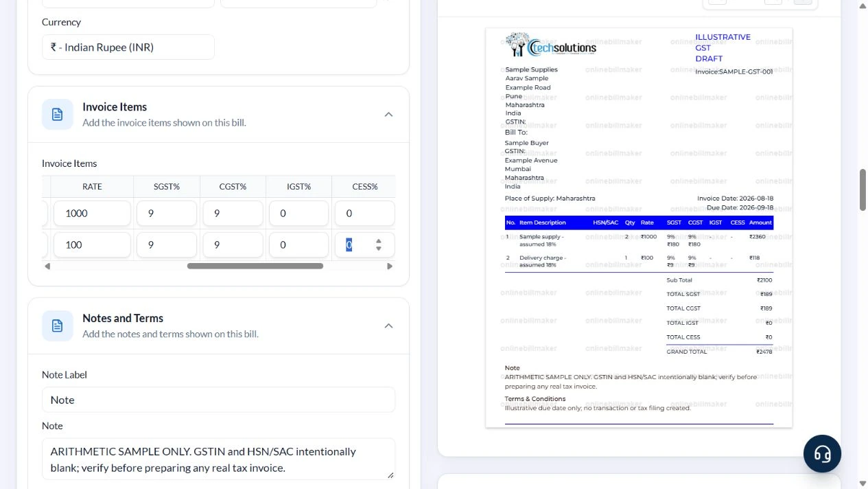Collapse the Invoice Items section
The image size is (868, 489).
388,114
